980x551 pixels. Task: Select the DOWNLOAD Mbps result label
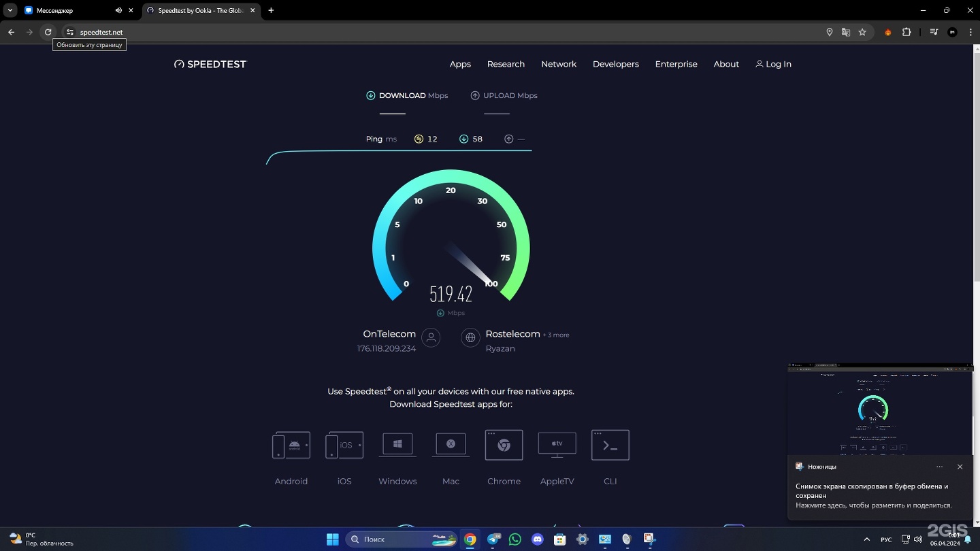(407, 95)
